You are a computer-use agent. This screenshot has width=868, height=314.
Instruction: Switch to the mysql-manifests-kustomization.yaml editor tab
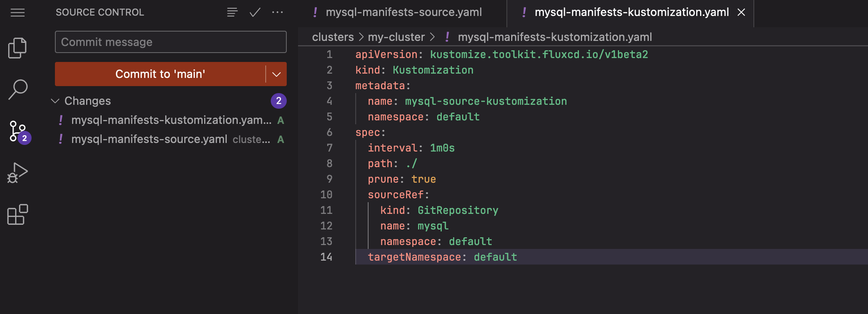(631, 12)
